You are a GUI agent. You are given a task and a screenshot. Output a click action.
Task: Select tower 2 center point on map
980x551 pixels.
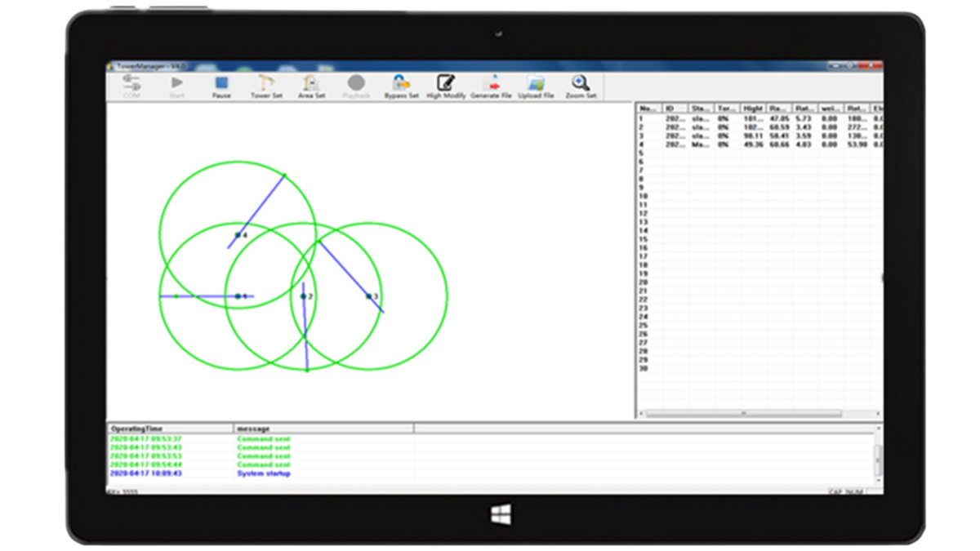point(304,296)
